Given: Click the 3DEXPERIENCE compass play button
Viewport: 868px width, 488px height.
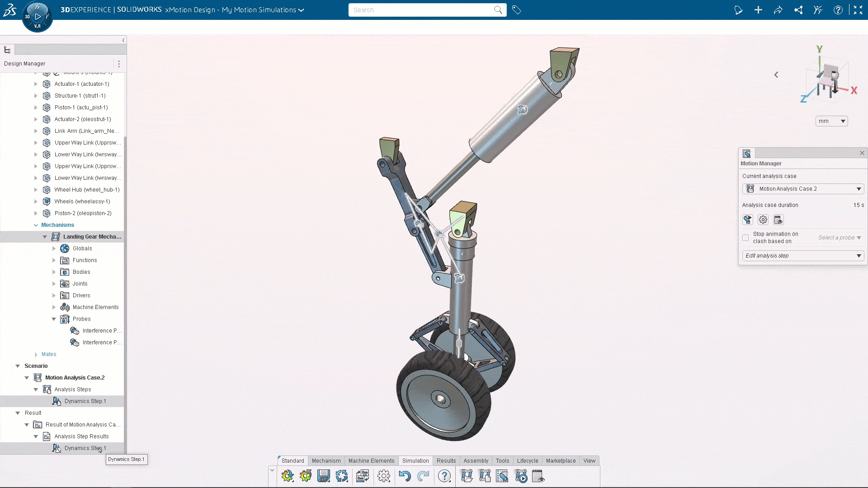Looking at the screenshot, I should point(38,16).
